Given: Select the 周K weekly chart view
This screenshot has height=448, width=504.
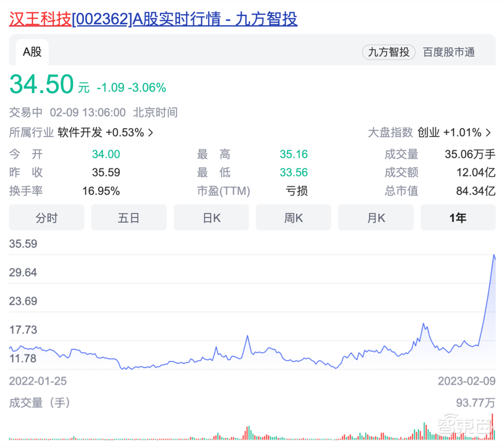Looking at the screenshot, I should pos(293,217).
